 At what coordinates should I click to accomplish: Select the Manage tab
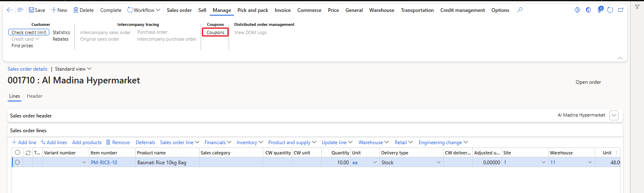click(222, 10)
